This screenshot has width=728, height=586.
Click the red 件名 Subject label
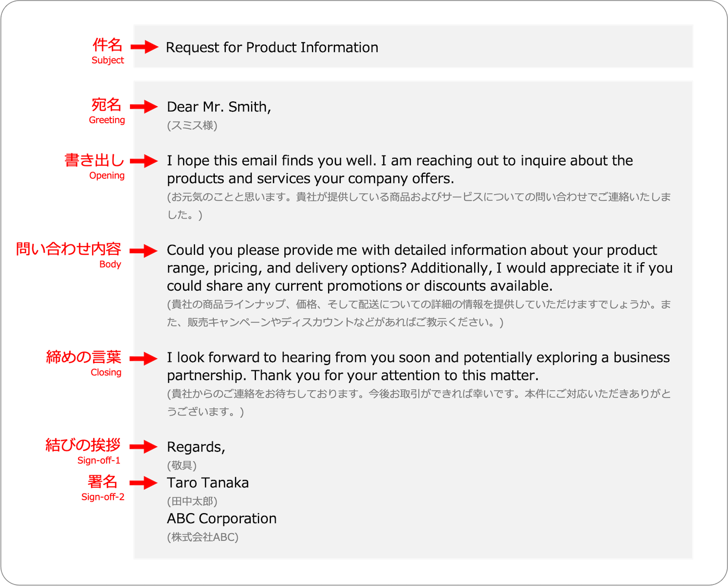[108, 50]
